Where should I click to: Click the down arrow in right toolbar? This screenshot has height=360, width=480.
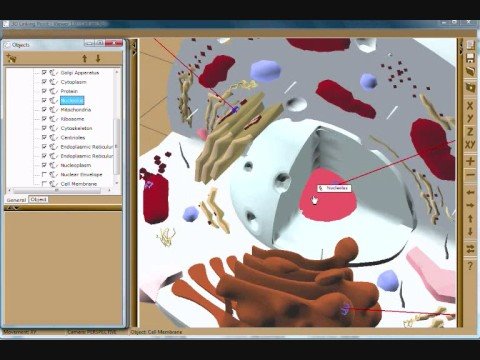pos(470,231)
